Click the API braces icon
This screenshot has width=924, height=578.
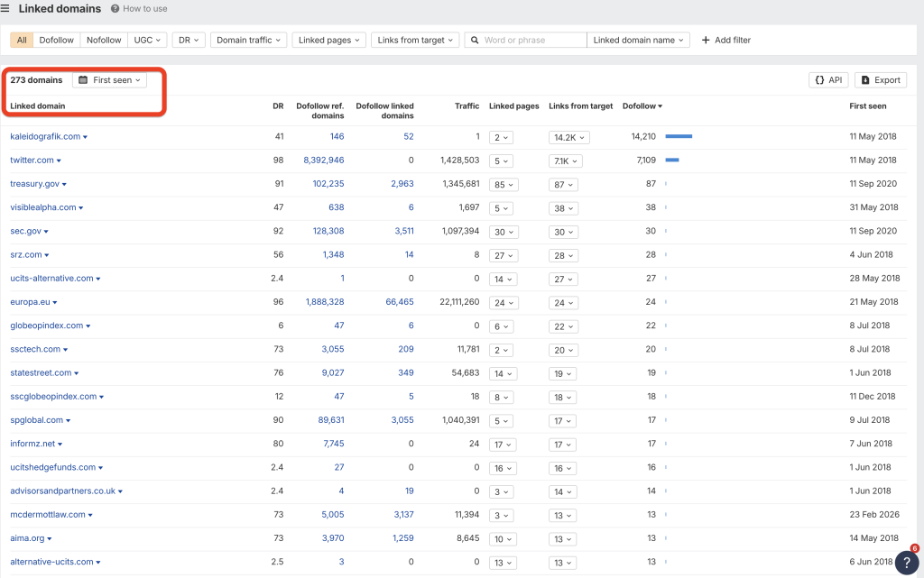(x=819, y=80)
